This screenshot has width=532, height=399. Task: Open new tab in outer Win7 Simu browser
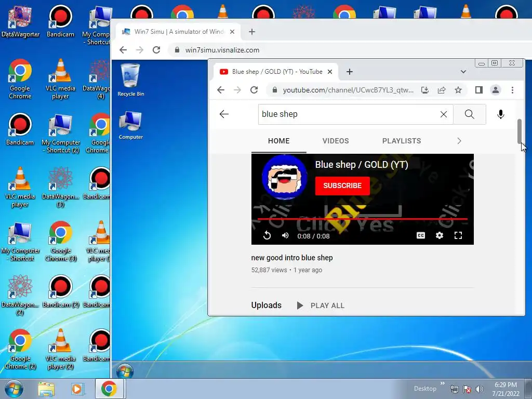[252, 32]
